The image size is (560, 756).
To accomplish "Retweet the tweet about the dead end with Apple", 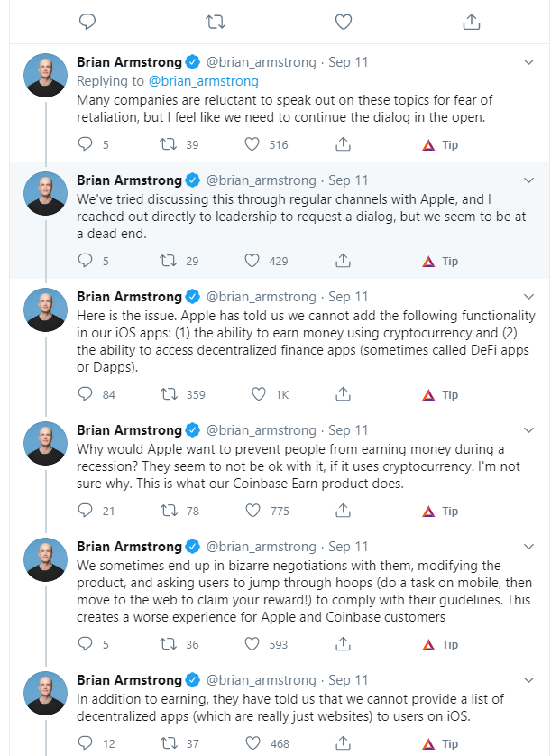I will (x=169, y=261).
